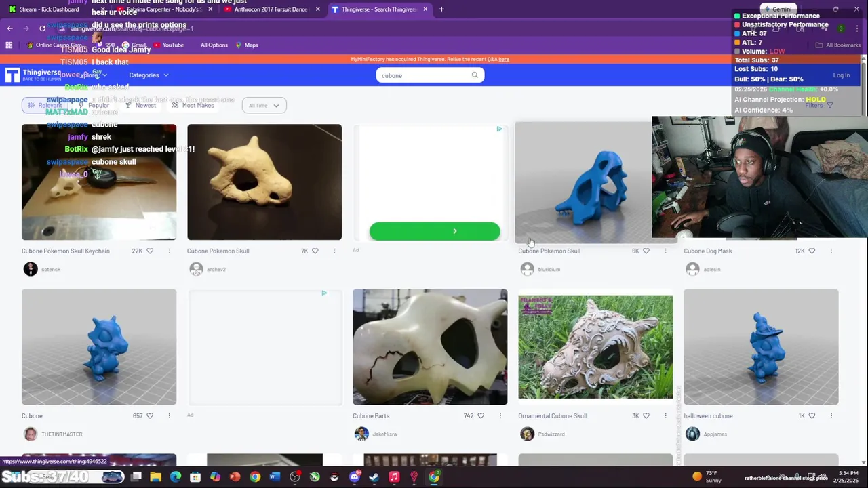Open the pink music app on taskbar
This screenshot has height=488, width=868.
point(394,477)
